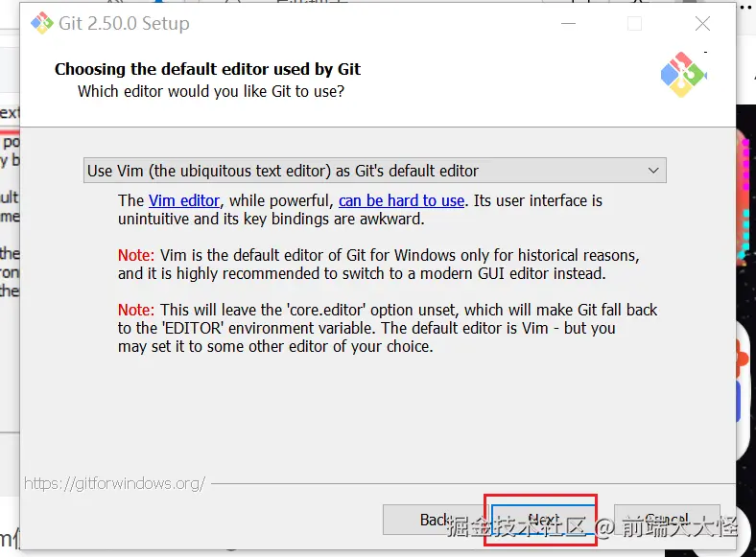756x557 pixels.
Task: Click the "Git 2.50.0 Setup" title text
Action: tap(124, 24)
